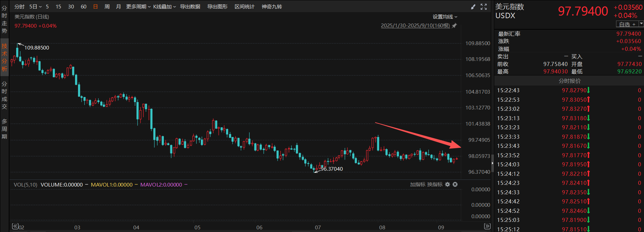
Task: Click 导出图形 export chart image
Action: click(x=217, y=7)
